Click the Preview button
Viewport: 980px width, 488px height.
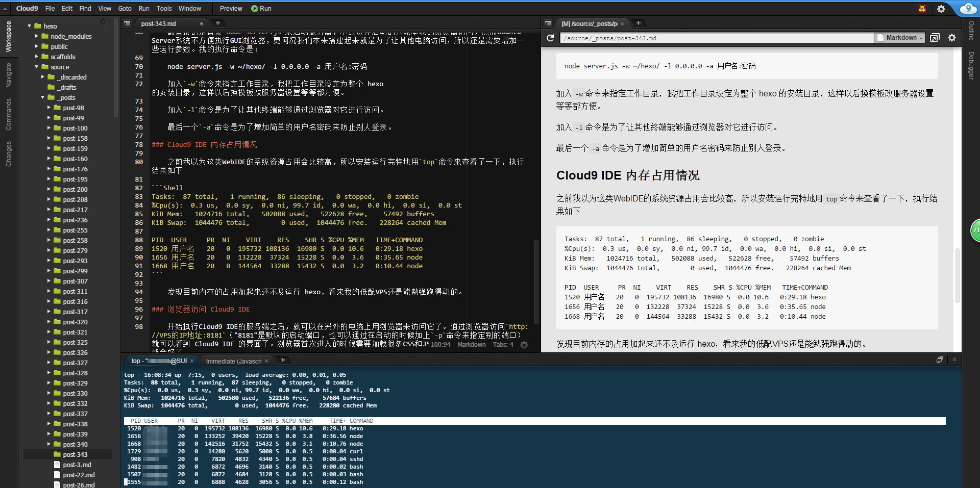231,9
